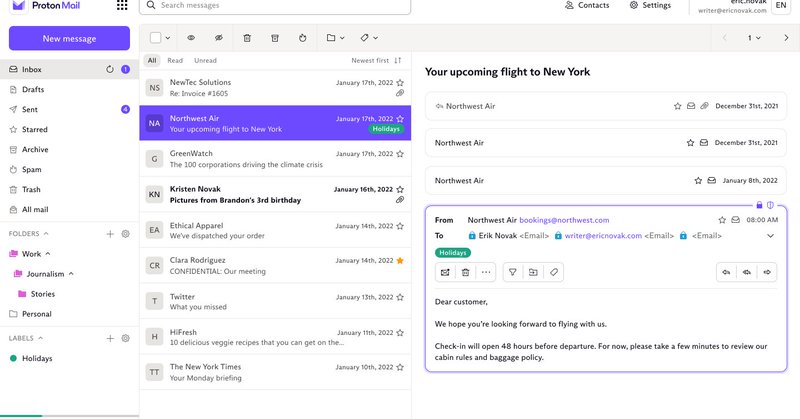Open label settings gear icon
This screenshot has width=800, height=419.
(x=126, y=338)
